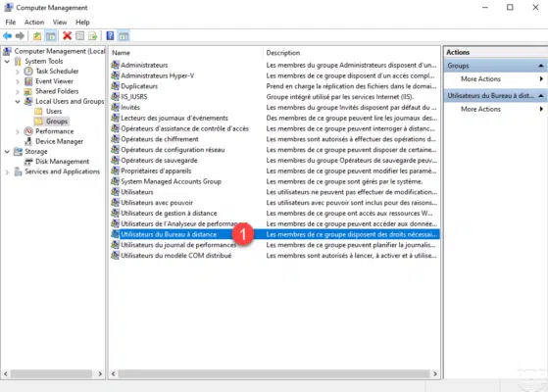Collapse the Groups section in Actions pane

tap(541, 66)
